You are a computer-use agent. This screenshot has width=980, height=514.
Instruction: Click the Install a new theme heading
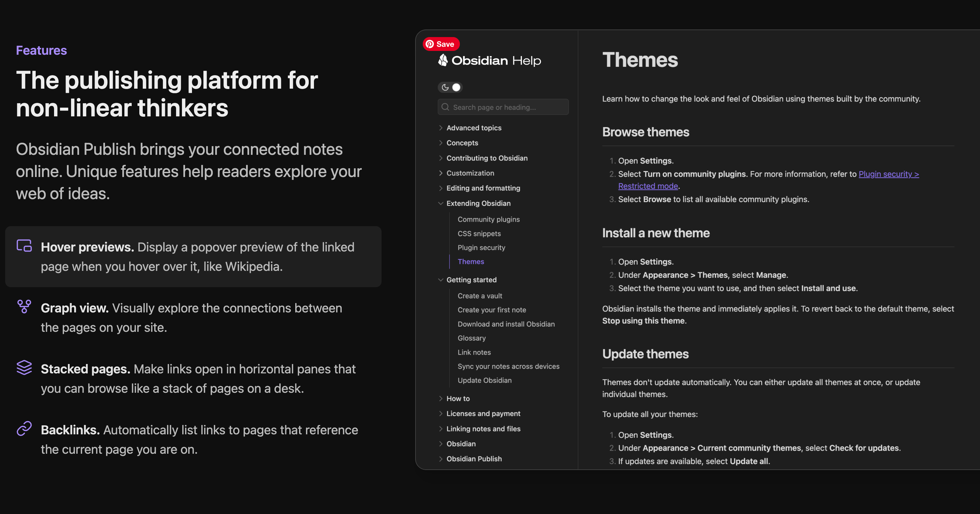click(x=656, y=233)
